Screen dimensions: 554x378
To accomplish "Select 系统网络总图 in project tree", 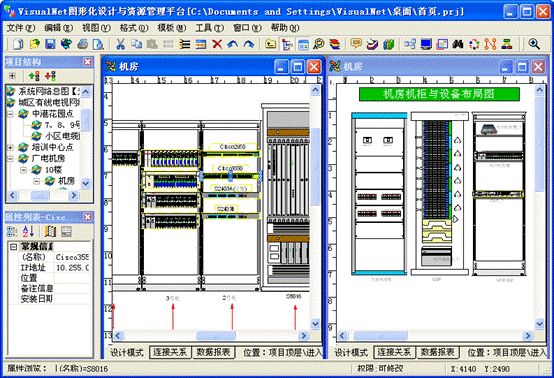I will pos(49,91).
